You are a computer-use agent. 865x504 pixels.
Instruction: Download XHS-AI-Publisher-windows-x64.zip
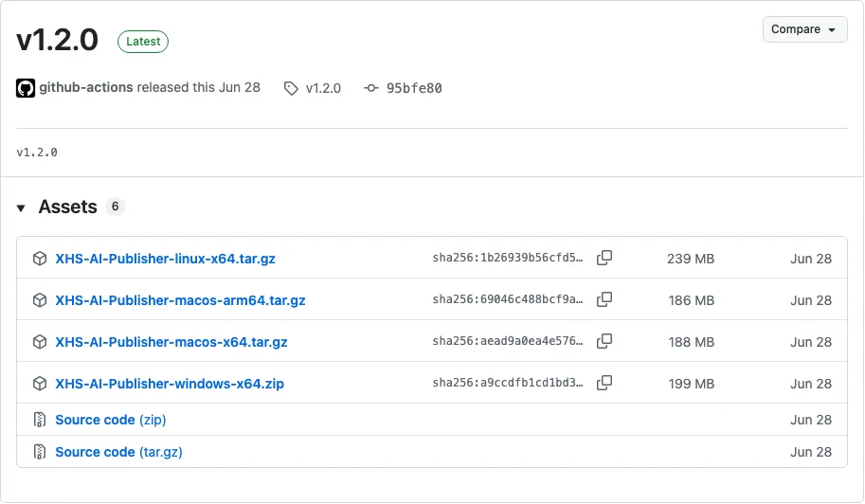(x=170, y=384)
